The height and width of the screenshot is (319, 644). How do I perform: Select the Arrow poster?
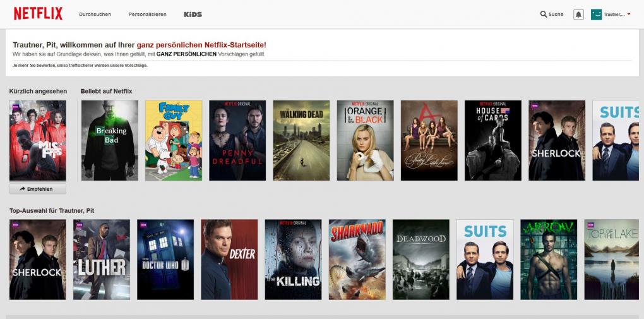549,260
